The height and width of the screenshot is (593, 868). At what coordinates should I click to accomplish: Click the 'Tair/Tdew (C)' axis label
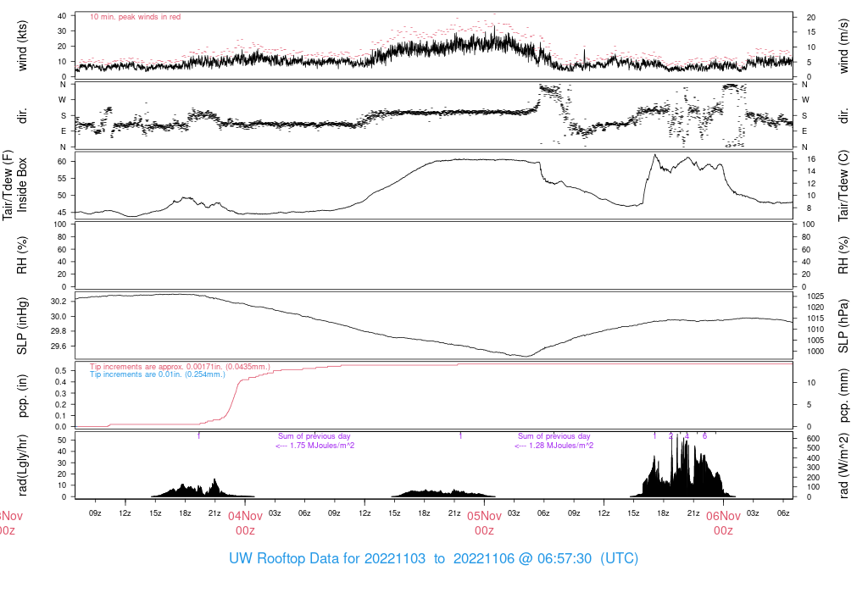[x=843, y=186]
